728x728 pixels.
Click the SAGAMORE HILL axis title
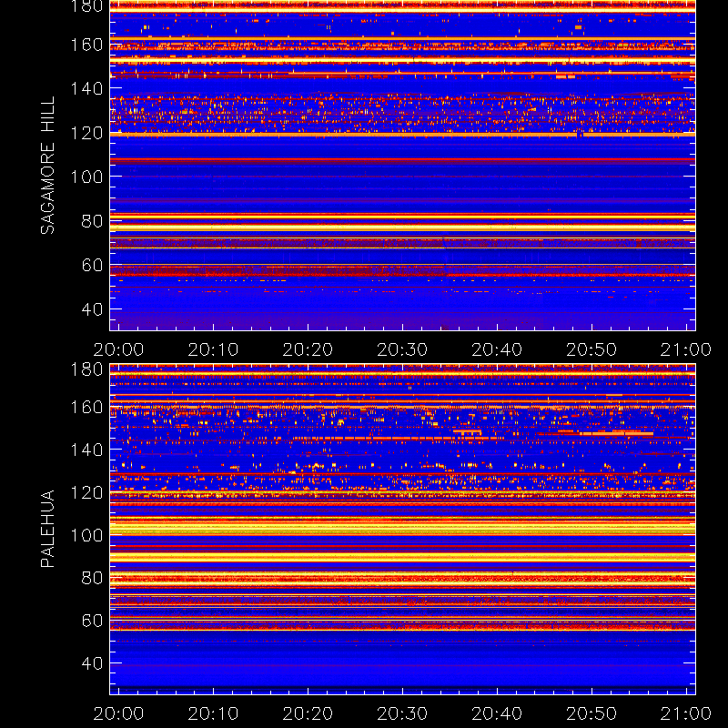47,166
